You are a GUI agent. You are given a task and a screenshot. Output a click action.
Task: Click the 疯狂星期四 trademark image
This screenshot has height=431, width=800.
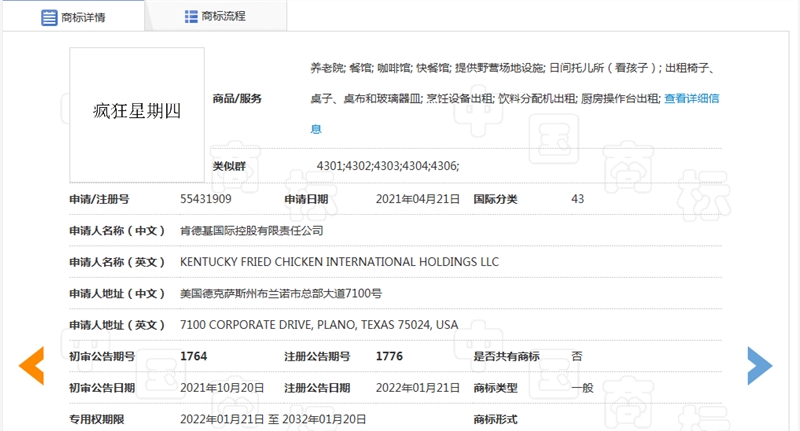pos(137,115)
